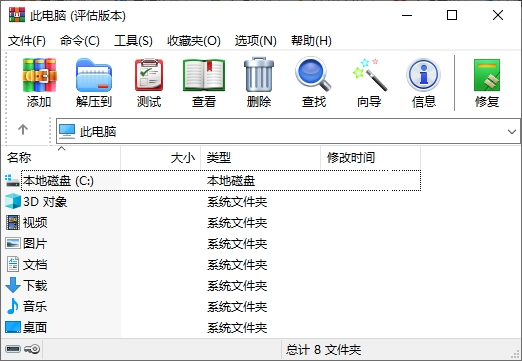Click the WinRAR app icon in title bar
The width and height of the screenshot is (522, 361).
pos(17,15)
